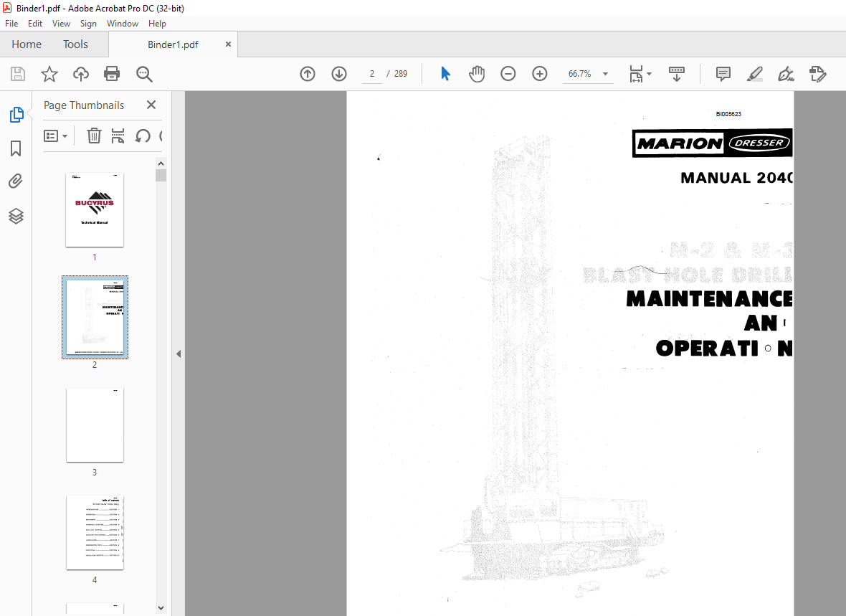Open the View menu
846x616 pixels.
(x=61, y=23)
